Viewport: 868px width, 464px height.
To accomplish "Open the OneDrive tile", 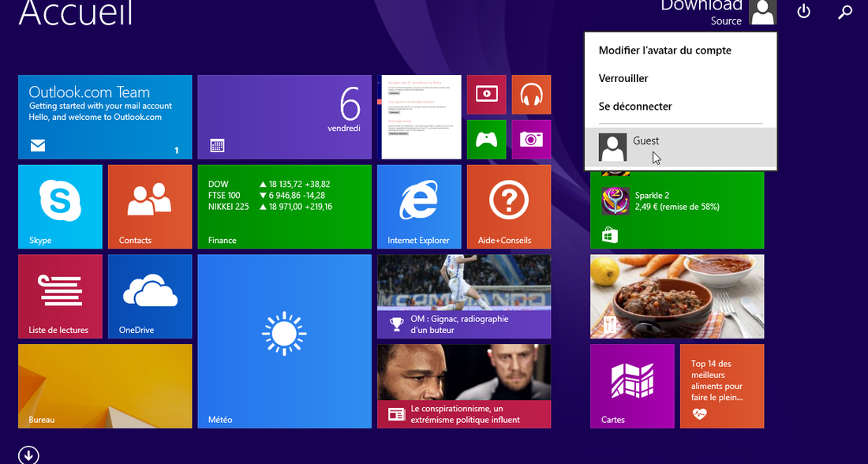I will coord(150,296).
